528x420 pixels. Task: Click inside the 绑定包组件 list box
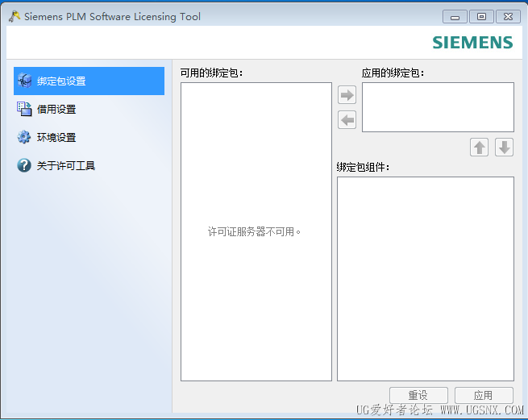pos(426,279)
